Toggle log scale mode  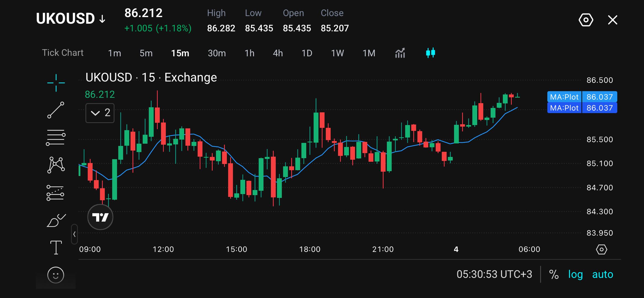575,275
